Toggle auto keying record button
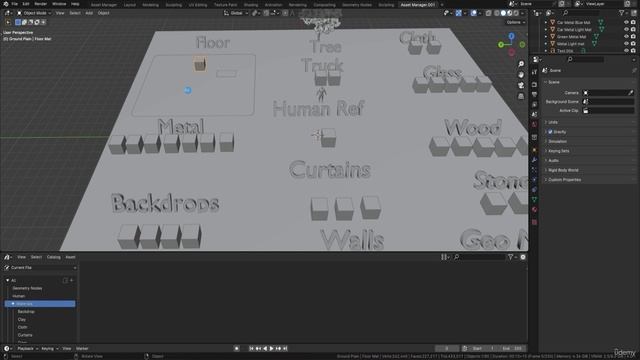The width and height of the screenshot is (640, 360). point(237,349)
